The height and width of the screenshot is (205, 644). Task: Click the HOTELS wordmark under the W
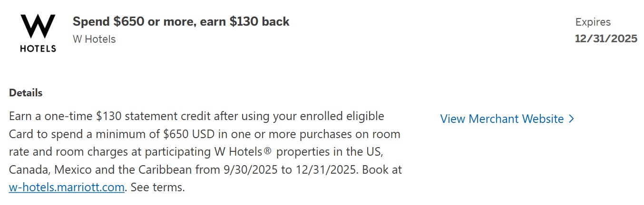pos(38,48)
